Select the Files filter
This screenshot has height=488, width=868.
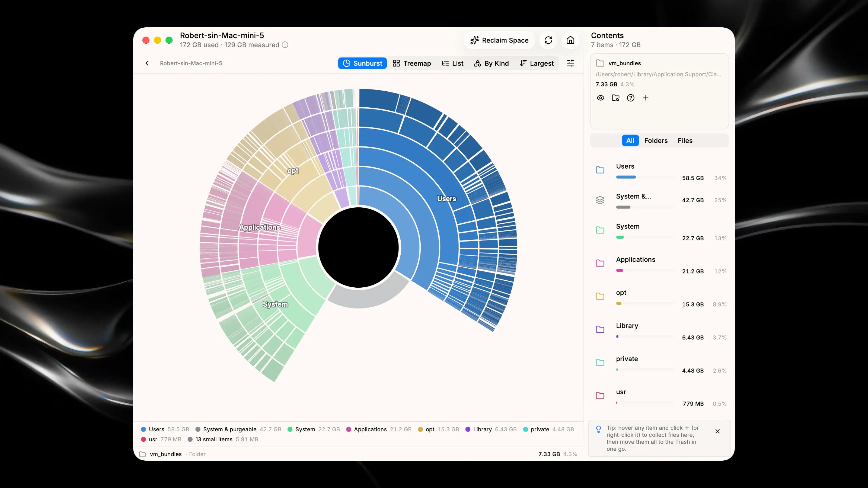685,141
